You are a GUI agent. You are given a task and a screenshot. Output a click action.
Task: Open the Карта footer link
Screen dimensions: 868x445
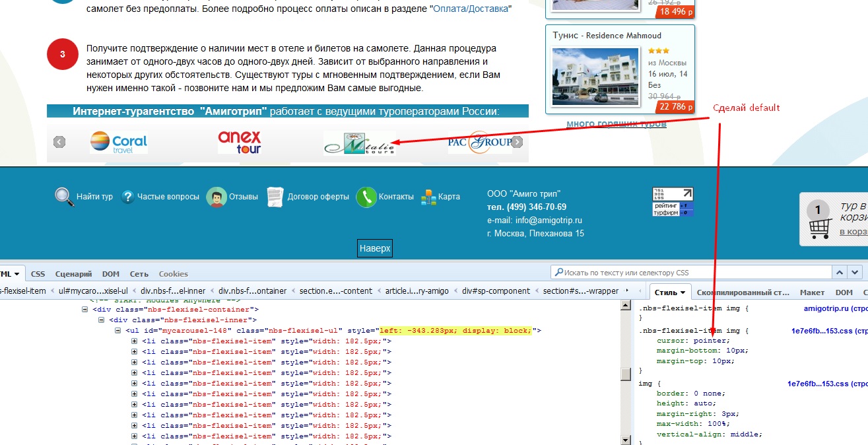coord(449,197)
